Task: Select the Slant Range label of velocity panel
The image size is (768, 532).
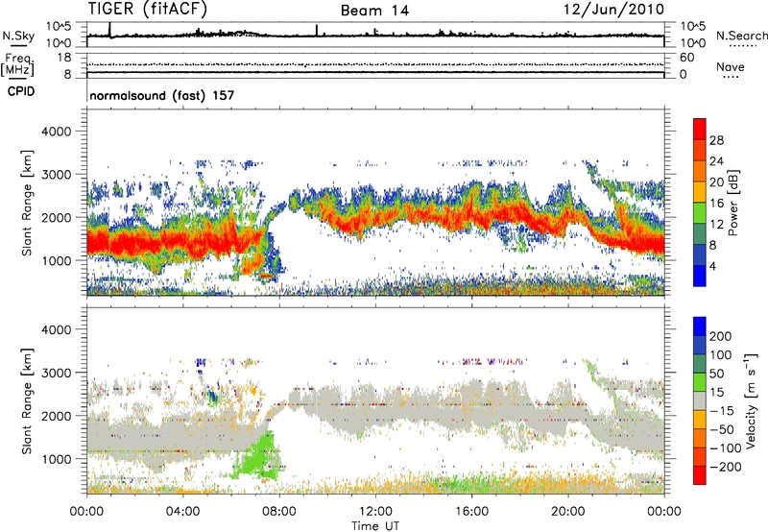Action: point(27,400)
